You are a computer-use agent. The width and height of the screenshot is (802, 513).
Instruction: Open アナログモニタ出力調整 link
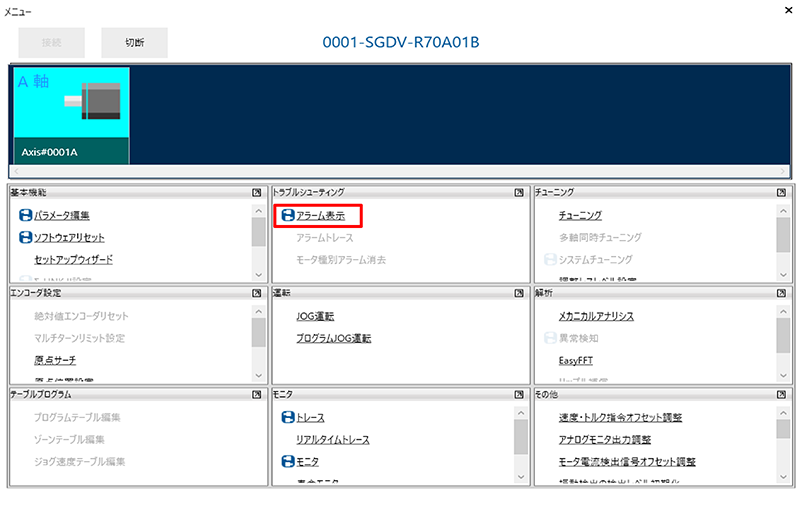(605, 439)
